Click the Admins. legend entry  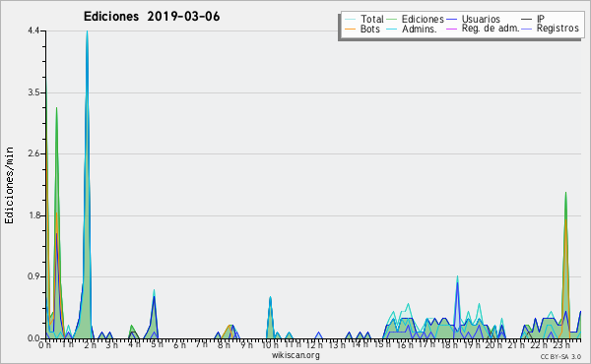(412, 29)
